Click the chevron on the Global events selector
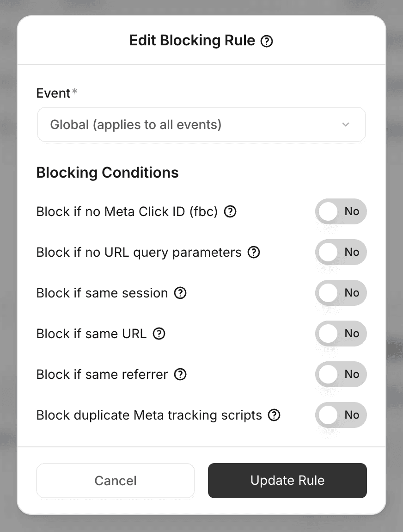The height and width of the screenshot is (532, 403). click(345, 124)
